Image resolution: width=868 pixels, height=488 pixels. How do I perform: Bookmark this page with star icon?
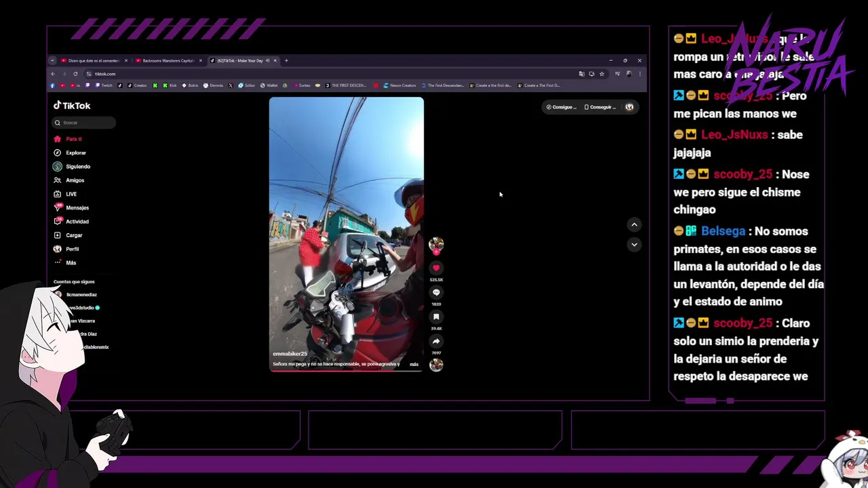tap(601, 74)
